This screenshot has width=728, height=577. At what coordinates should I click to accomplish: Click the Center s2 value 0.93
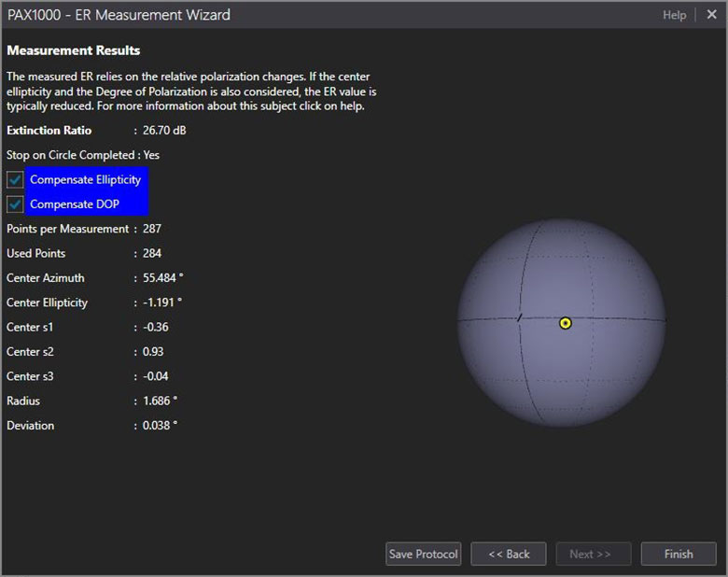153,352
